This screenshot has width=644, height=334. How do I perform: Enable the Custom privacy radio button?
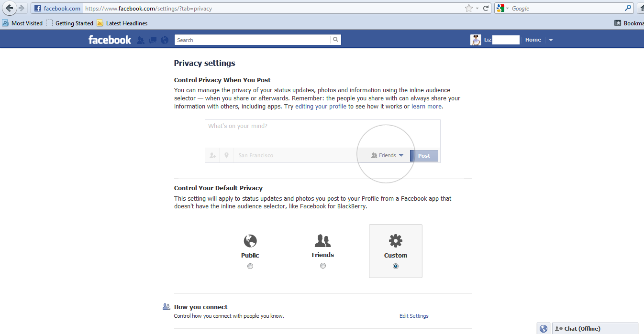pyautogui.click(x=395, y=266)
